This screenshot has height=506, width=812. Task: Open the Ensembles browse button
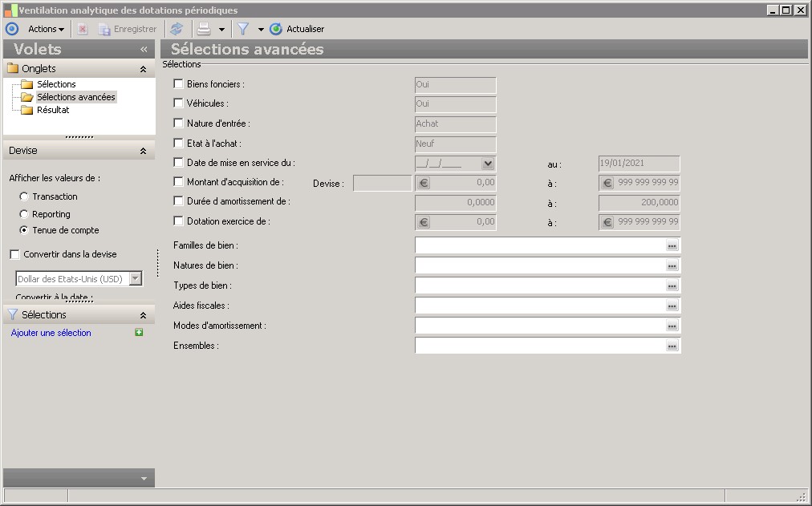(672, 346)
